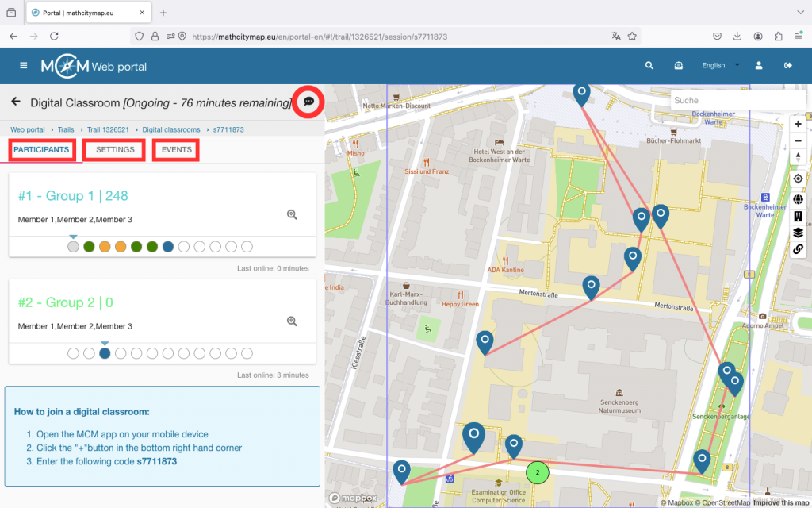Open the chat speech bubble icon
Viewport: 812px width, 508px height.
click(x=309, y=102)
